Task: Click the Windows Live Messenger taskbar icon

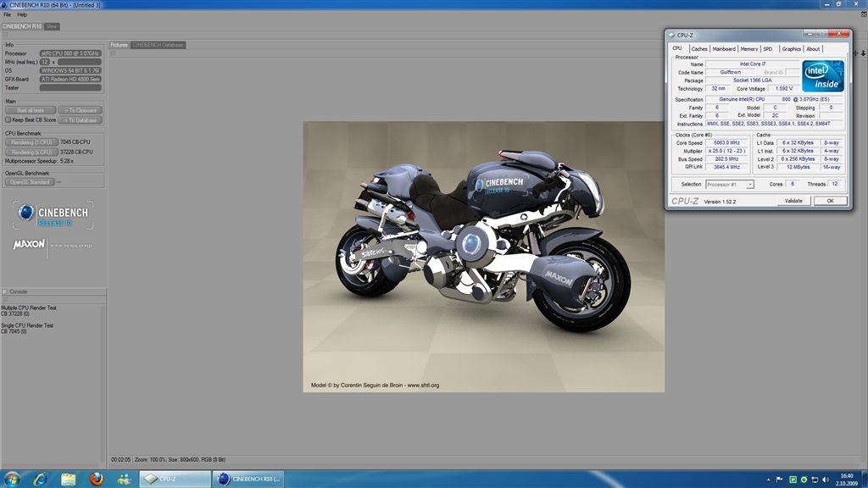Action: coord(124,479)
